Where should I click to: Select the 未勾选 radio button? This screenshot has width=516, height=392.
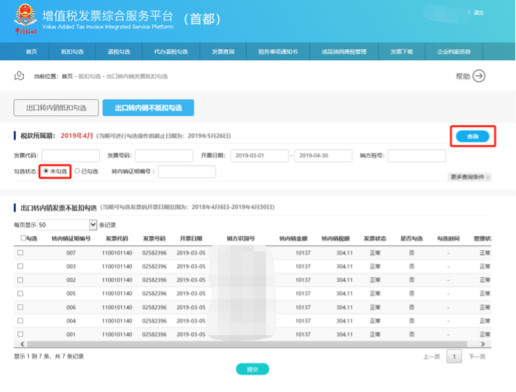46,171
